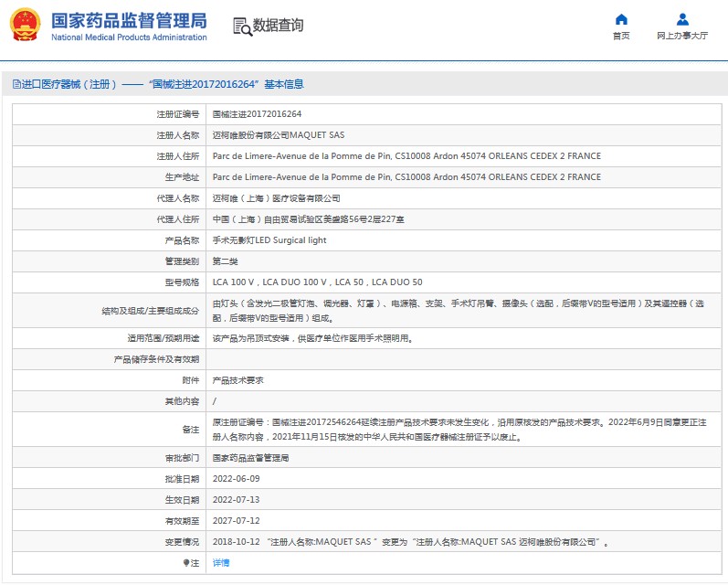Open the 网上办事大厅 user icon
This screenshot has height=585, width=728.
point(682,19)
